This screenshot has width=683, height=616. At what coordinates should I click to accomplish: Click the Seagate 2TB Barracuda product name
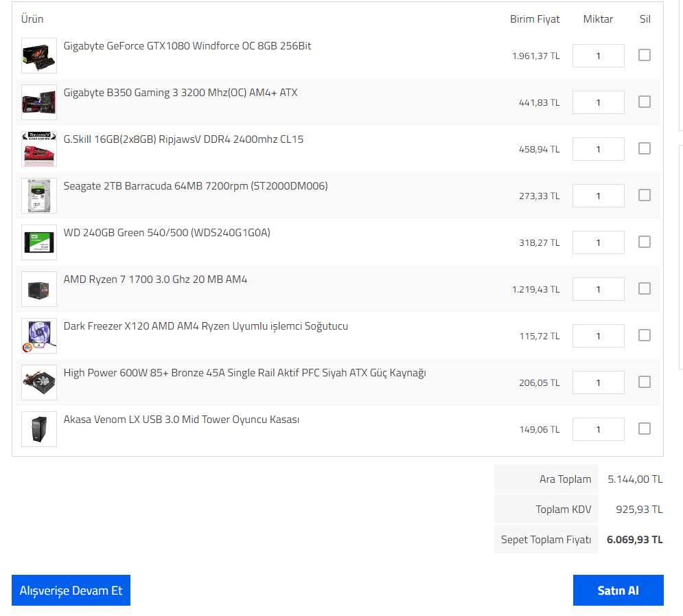tap(195, 186)
